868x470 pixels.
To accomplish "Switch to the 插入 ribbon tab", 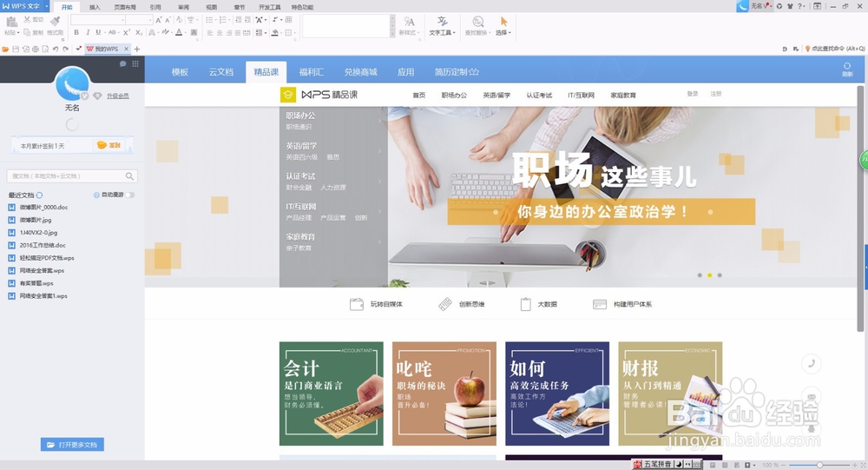I will click(95, 7).
